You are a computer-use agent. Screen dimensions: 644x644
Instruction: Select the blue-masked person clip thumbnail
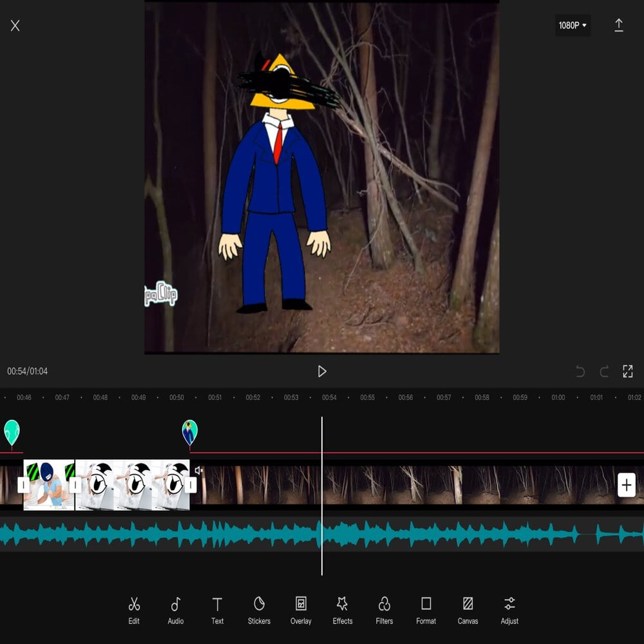(49, 485)
